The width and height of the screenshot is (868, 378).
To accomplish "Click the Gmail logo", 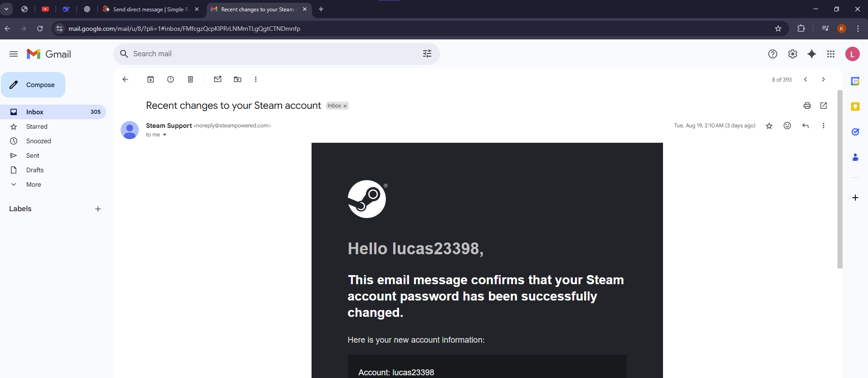I will tap(49, 54).
